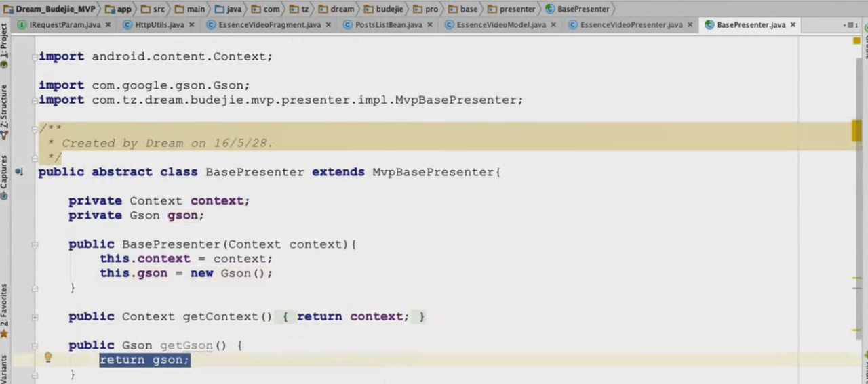
Task: Close the EssenceVideoPresenter.java tab
Action: coord(690,25)
